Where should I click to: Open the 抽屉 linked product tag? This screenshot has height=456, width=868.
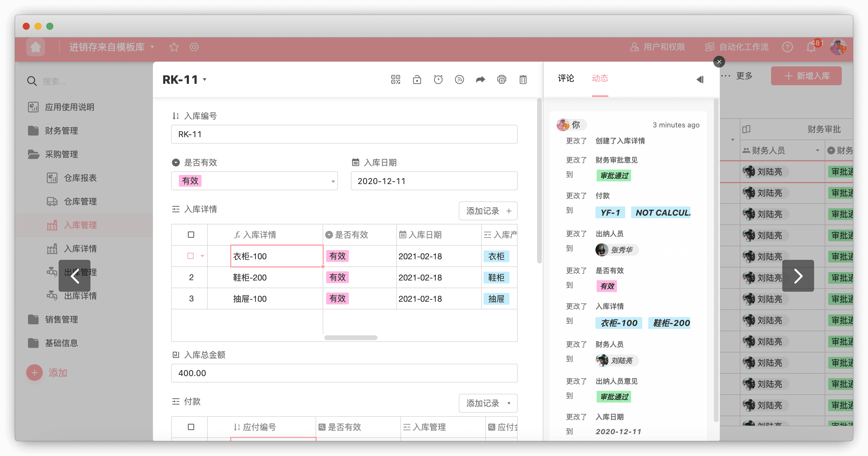pos(496,299)
